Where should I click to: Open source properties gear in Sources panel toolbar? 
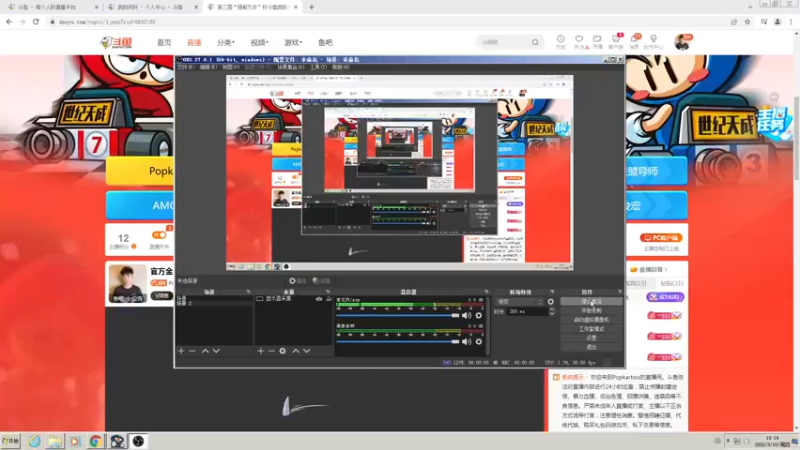(283, 351)
